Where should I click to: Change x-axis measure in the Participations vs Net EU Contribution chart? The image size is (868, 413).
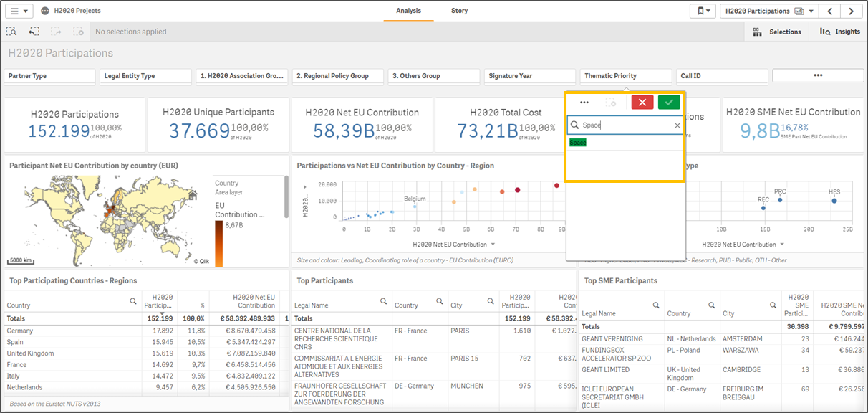click(454, 245)
